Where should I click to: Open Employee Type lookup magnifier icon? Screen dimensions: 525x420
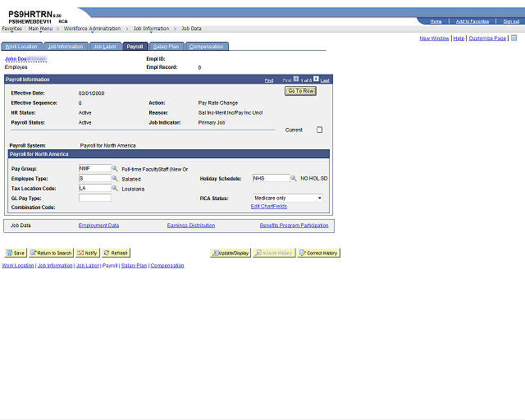click(115, 178)
